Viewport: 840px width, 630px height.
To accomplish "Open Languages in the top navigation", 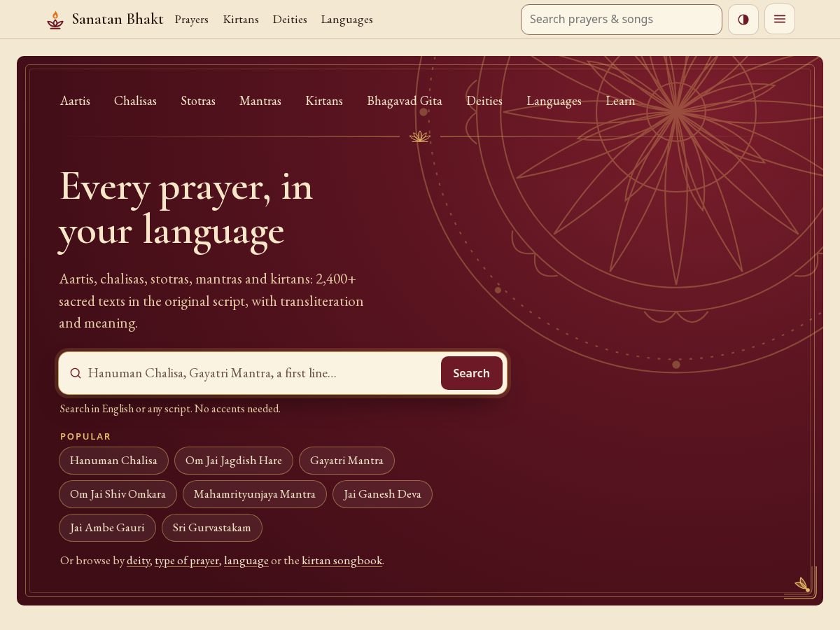I will pos(347,20).
